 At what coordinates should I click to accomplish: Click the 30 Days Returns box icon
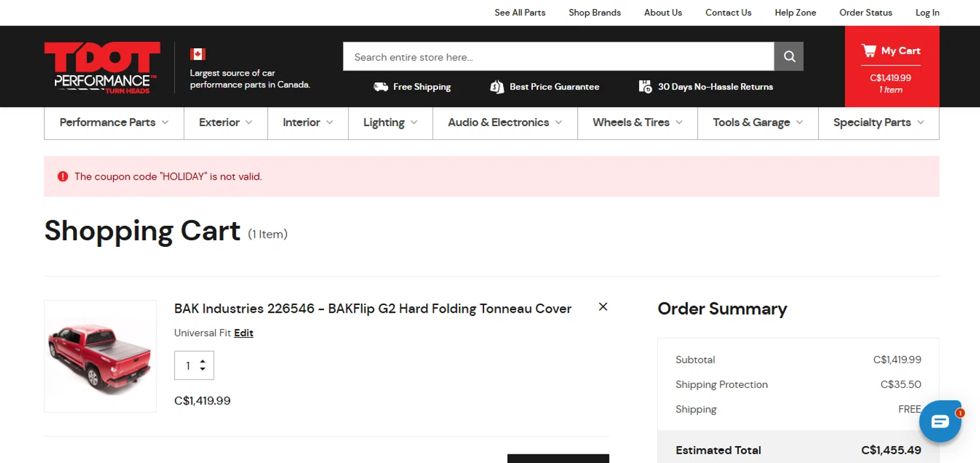645,87
